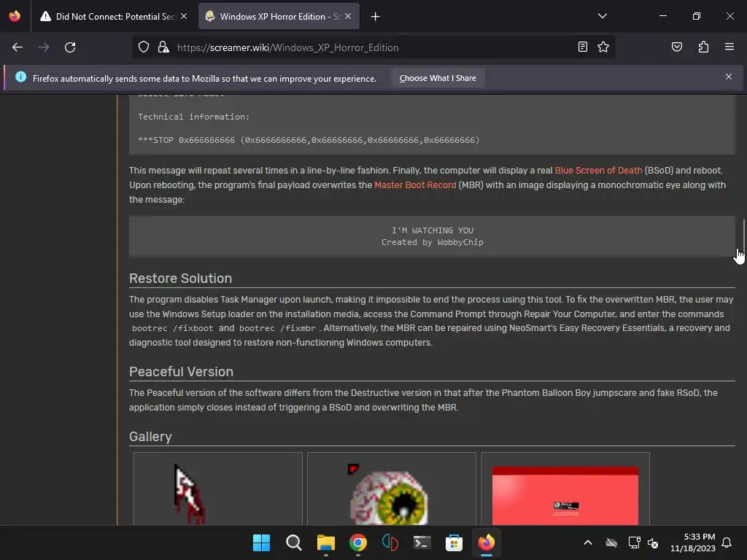Save the page to Pocket

point(676,47)
